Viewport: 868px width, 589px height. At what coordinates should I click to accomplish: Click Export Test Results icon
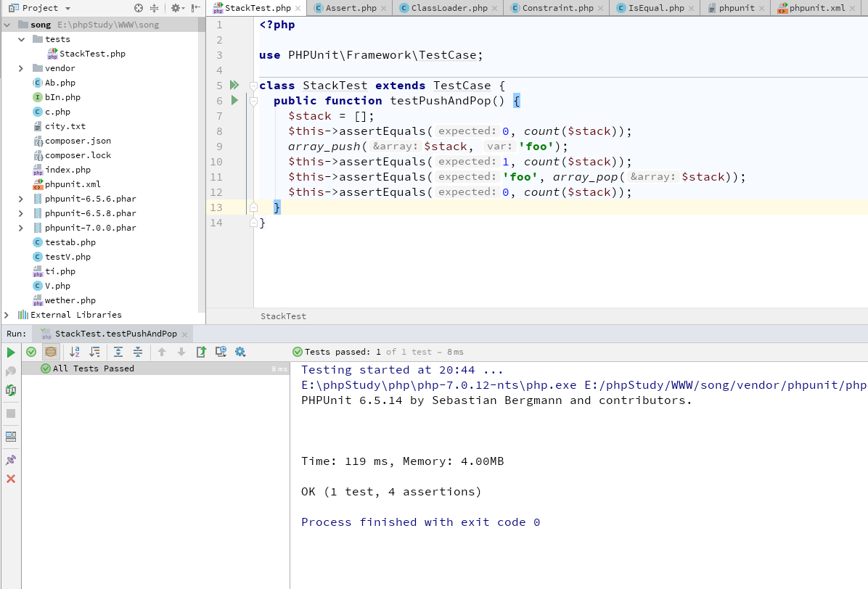coord(201,352)
